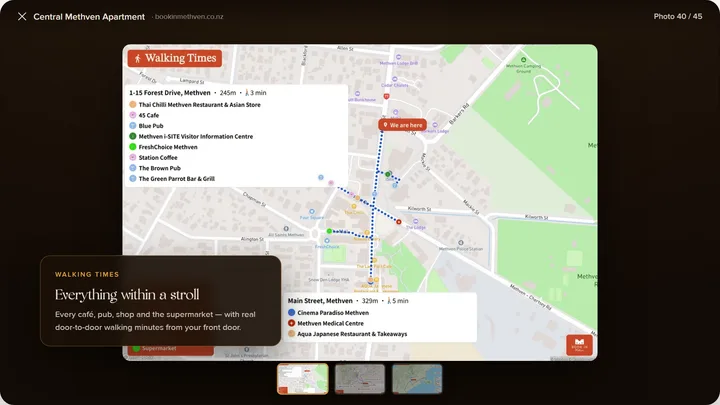Image resolution: width=720 pixels, height=405 pixels.
Task: Click the pink dot beside 45 Cafe
Action: pos(133,115)
